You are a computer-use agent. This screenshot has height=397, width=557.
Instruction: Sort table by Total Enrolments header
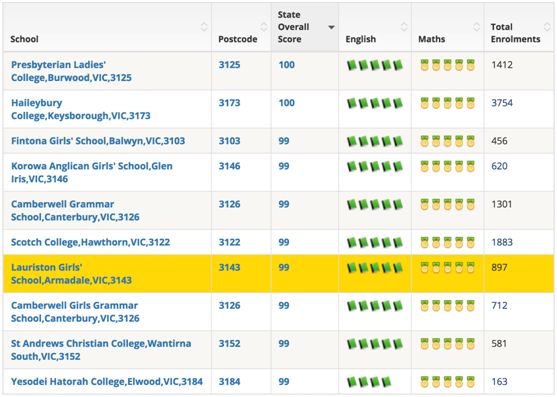point(519,27)
